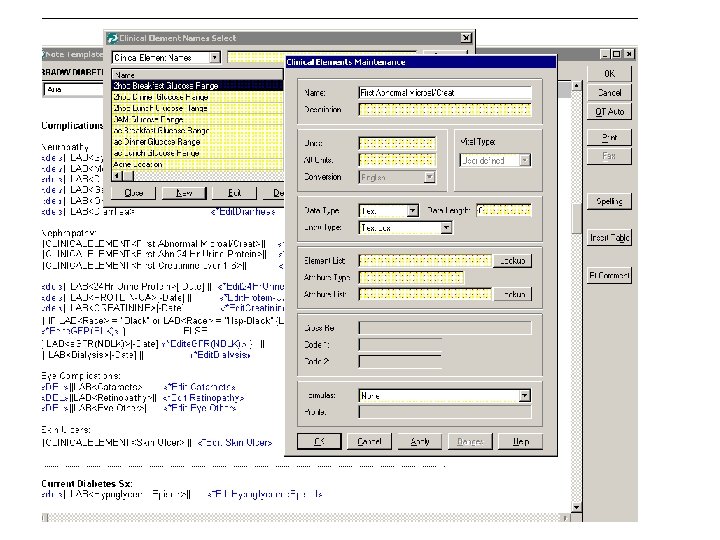Click the 'EditDialysis' link in template
This screenshot has width=720, height=540.
(220, 354)
